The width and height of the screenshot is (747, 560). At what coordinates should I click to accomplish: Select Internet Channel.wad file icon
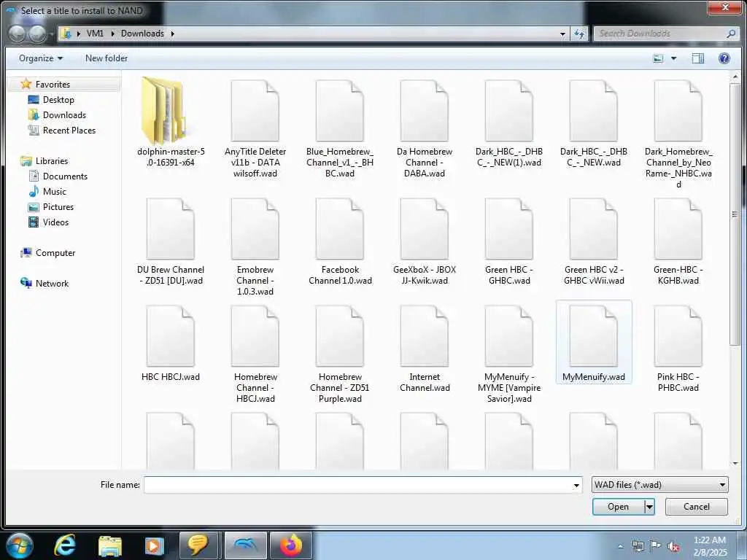pyautogui.click(x=425, y=336)
